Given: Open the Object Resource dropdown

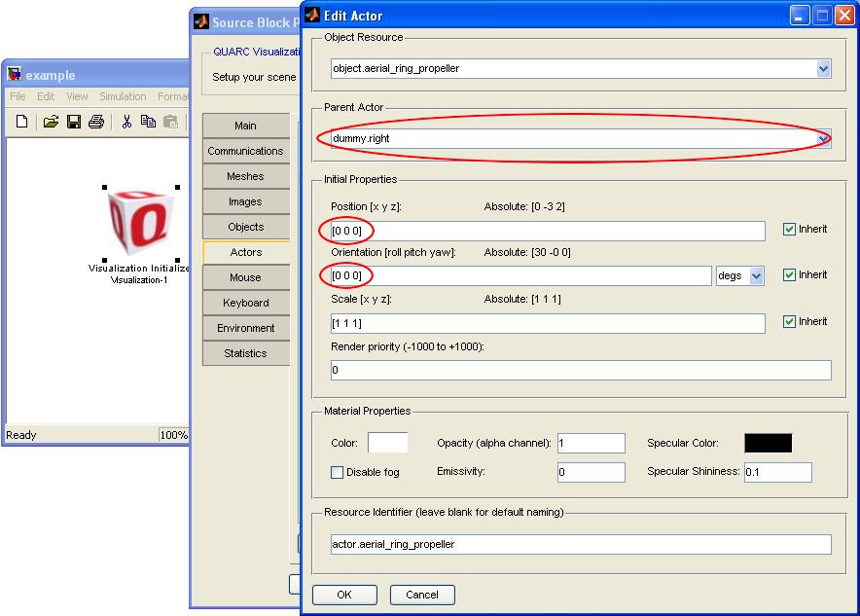Looking at the screenshot, I should click(x=823, y=69).
